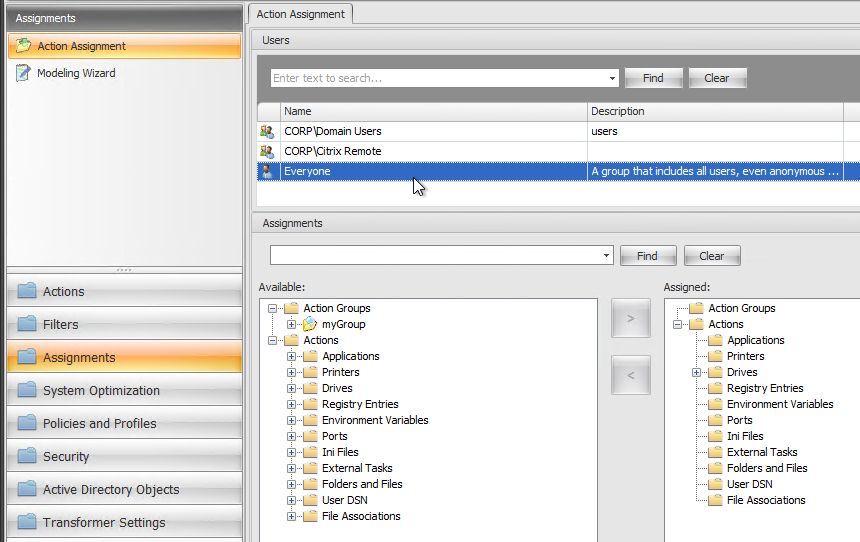Click Available Action Groups folder icon
Image resolution: width=860 pixels, height=542 pixels.
[291, 308]
